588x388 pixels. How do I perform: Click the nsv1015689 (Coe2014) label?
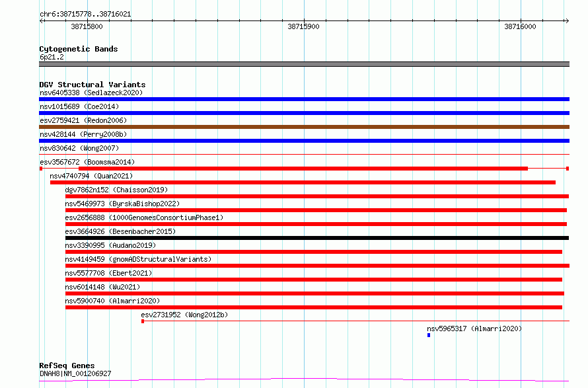[x=79, y=106]
